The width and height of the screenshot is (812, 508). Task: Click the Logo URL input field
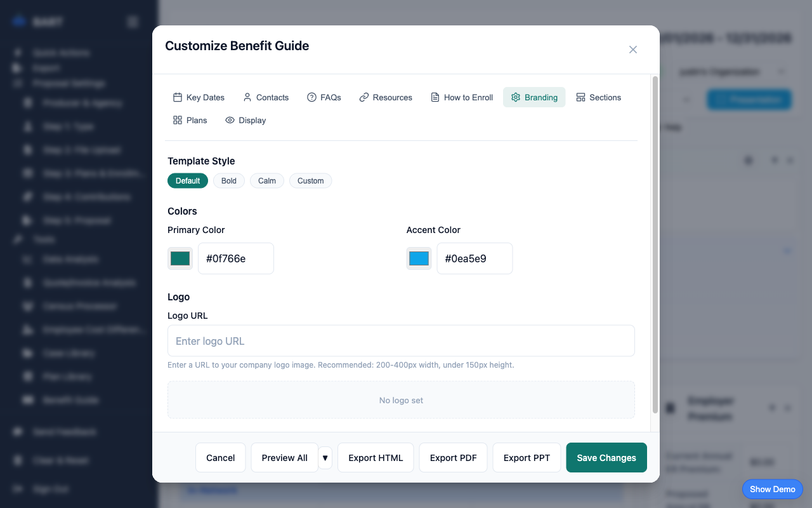(x=401, y=340)
